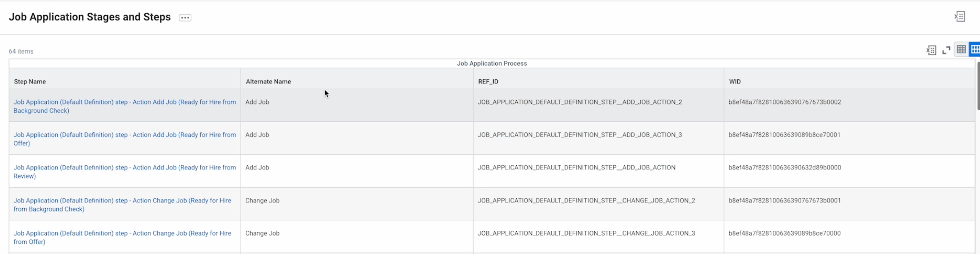Open the Add Job (Ready for Hire from Background Check) link
The width and height of the screenshot is (980, 254).
point(125,106)
